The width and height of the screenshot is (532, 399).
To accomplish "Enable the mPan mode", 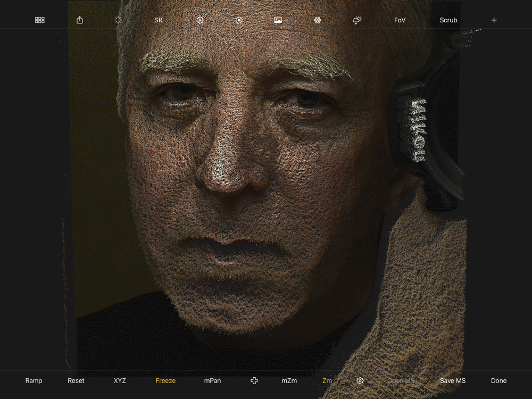I will tap(212, 381).
